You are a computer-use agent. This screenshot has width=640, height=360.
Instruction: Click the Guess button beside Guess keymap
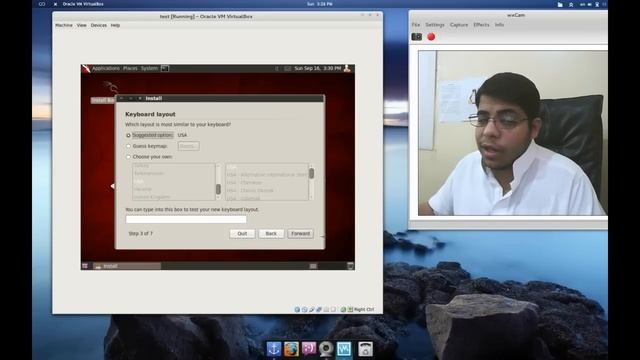click(x=189, y=146)
